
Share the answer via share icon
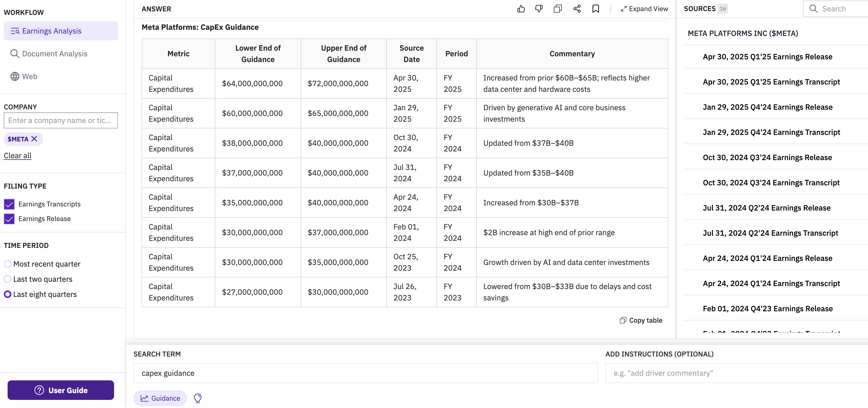(577, 9)
